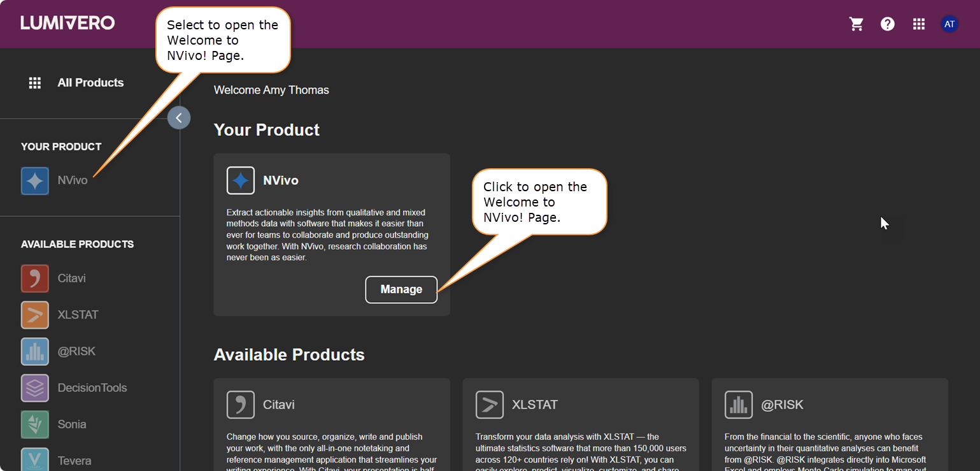Open All Products label in the sidebar
This screenshot has width=980, height=471.
[x=90, y=83]
